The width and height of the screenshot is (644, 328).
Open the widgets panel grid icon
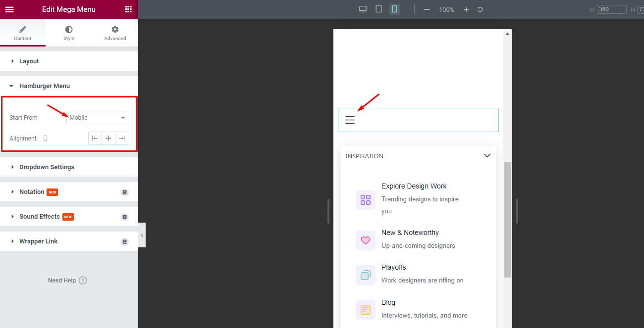pos(128,9)
